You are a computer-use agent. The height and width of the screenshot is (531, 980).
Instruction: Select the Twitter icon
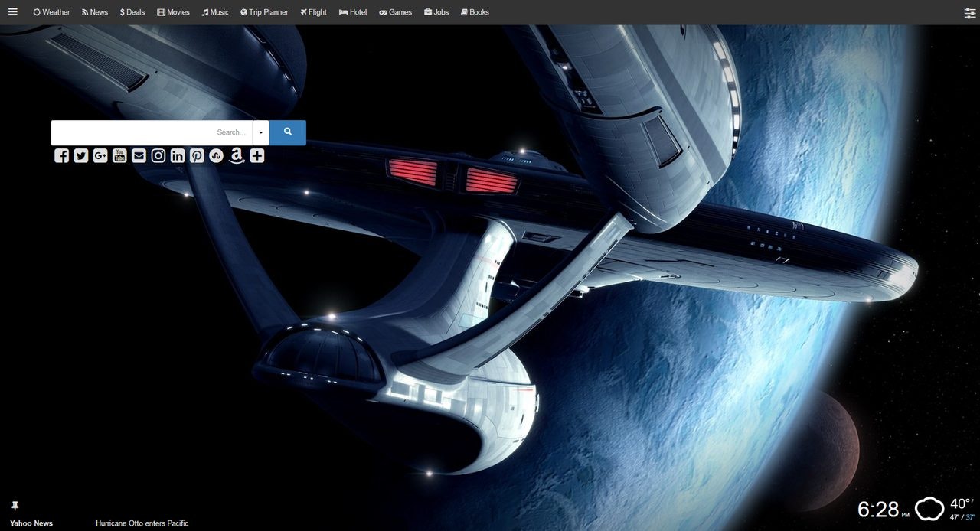(80, 155)
